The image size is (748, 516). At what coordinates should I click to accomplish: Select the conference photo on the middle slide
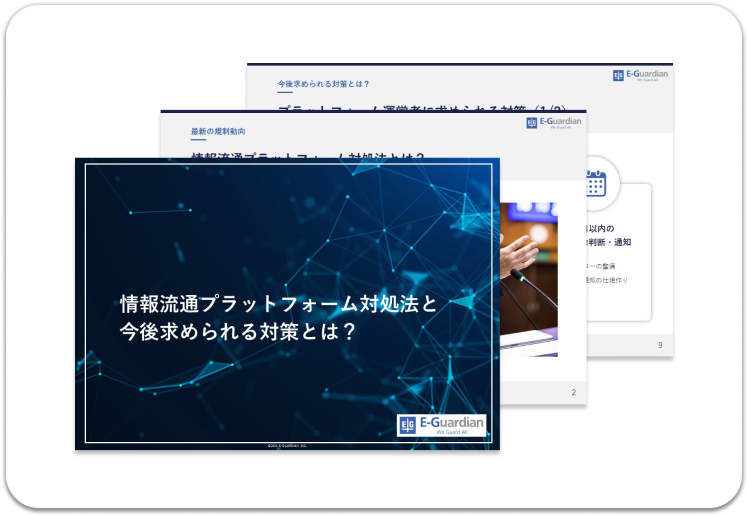[x=529, y=279]
